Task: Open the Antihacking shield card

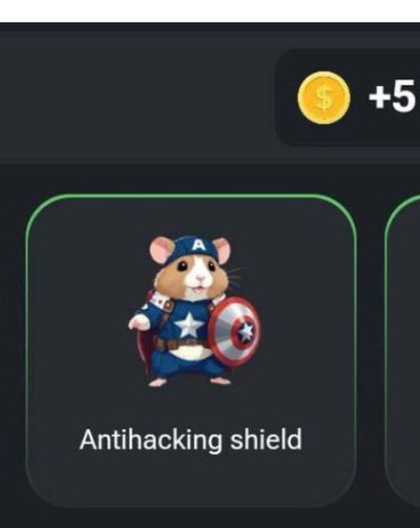Action: pyautogui.click(x=191, y=350)
